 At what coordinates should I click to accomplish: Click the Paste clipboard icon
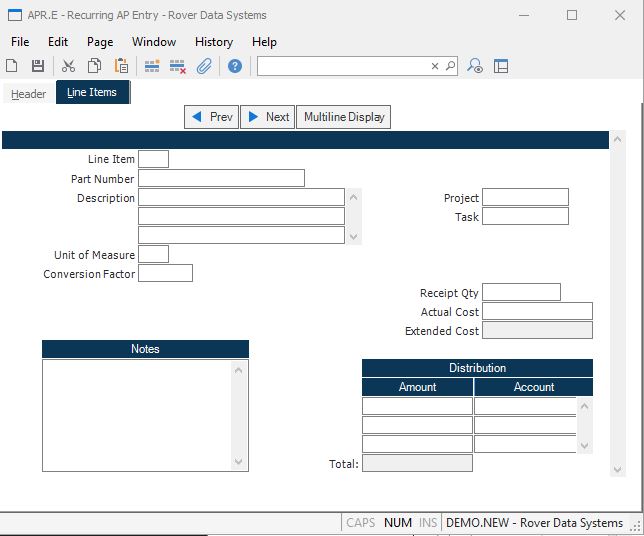click(121, 66)
